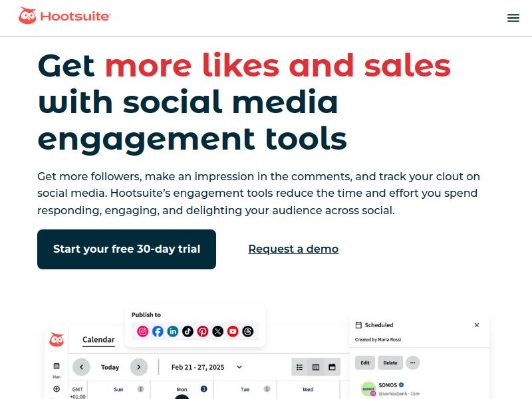Expand the Feb 21 - 27, 2025 date dropdown
The height and width of the screenshot is (399, 532).
[239, 367]
